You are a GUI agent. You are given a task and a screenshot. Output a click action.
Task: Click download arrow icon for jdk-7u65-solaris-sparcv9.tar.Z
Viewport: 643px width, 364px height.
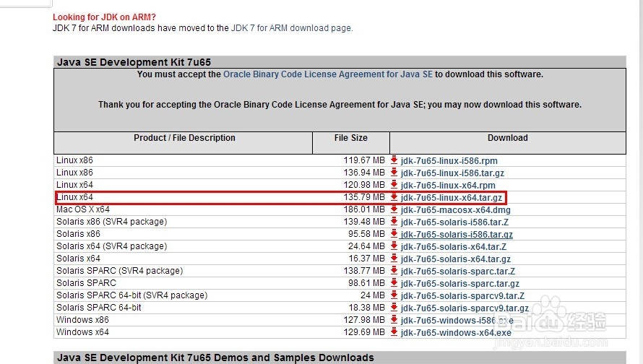(x=394, y=295)
